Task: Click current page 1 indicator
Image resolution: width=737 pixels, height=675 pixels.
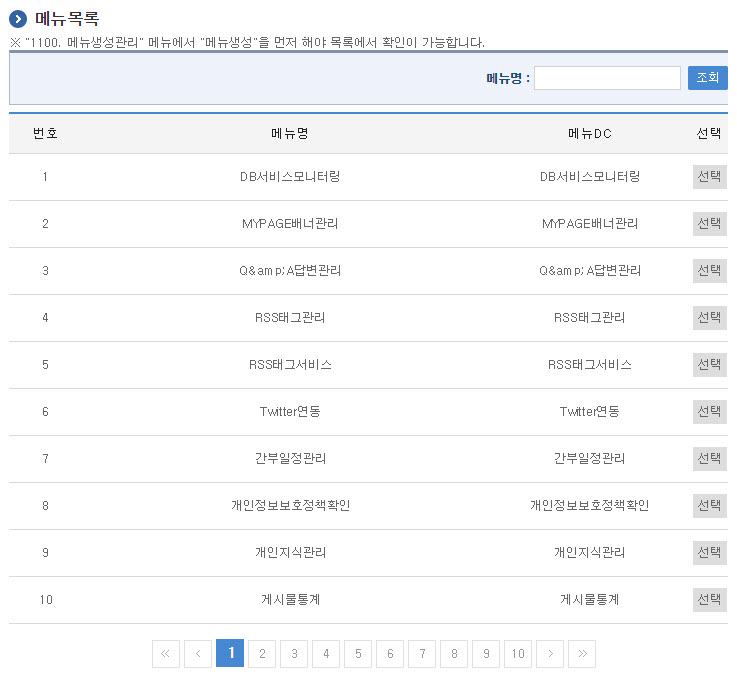Action: 230,654
